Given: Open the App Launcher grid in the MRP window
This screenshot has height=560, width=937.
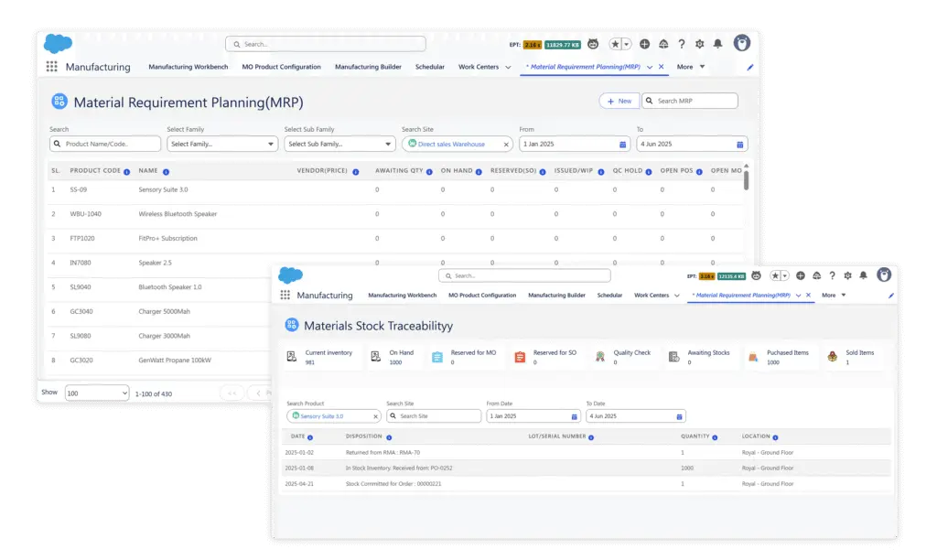Looking at the screenshot, I should (52, 66).
